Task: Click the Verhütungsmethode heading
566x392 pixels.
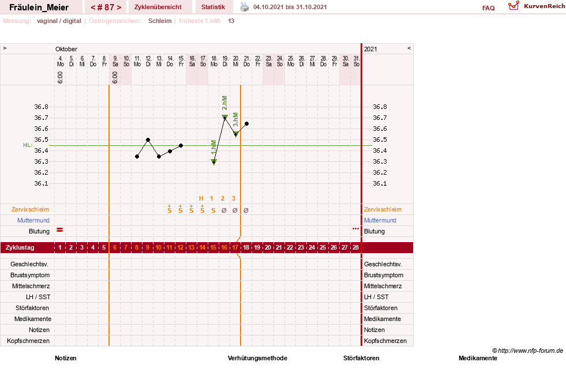Action: [x=257, y=358]
